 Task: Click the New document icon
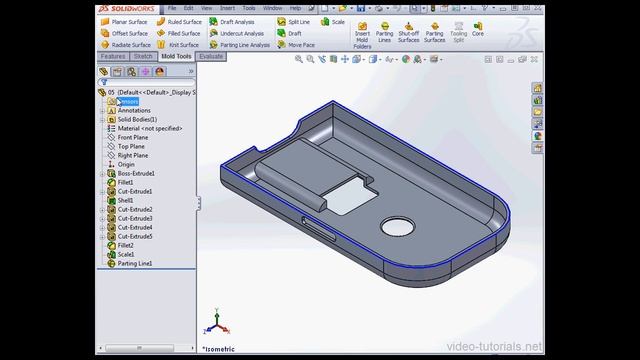tap(324, 8)
